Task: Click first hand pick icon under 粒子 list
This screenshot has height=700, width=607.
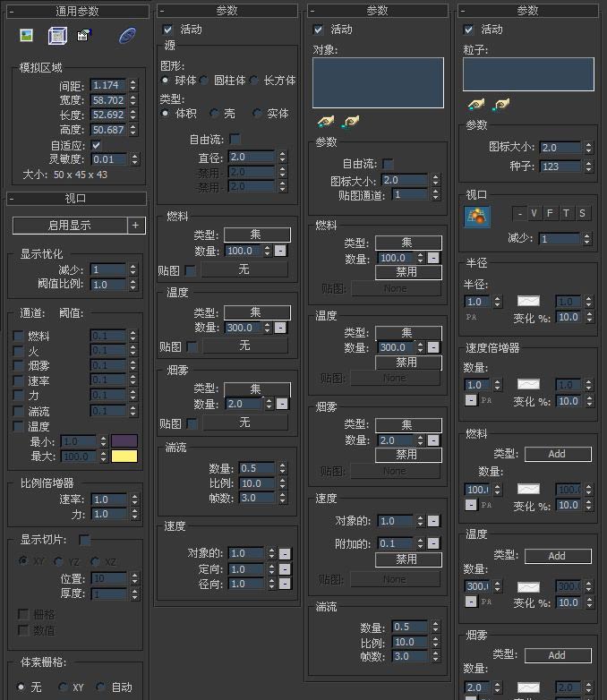Action: pos(476,105)
